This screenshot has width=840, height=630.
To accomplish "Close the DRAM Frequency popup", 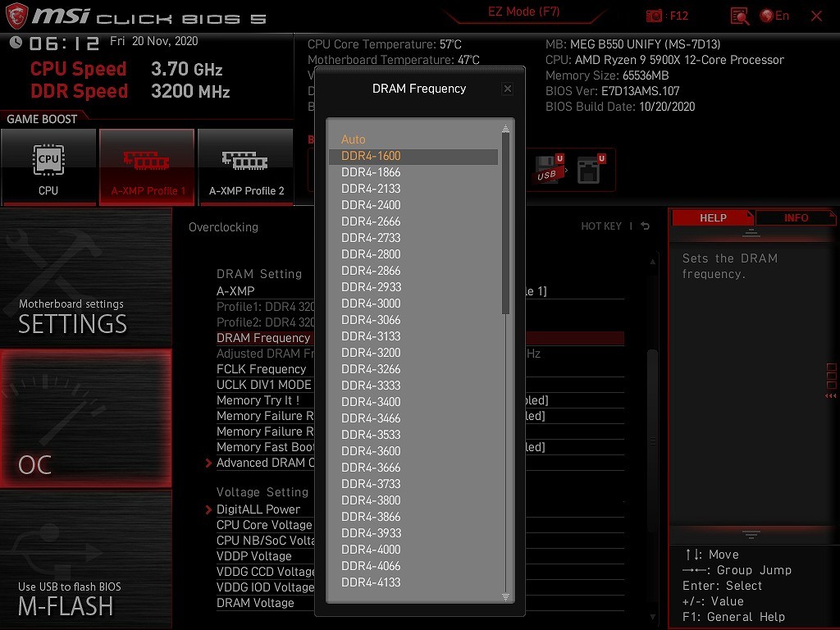I will (x=507, y=89).
